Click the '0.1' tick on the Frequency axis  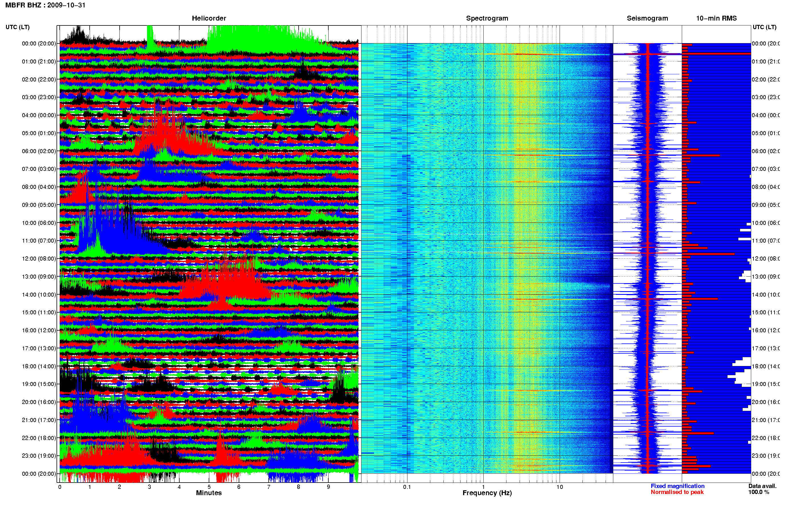pos(407,487)
